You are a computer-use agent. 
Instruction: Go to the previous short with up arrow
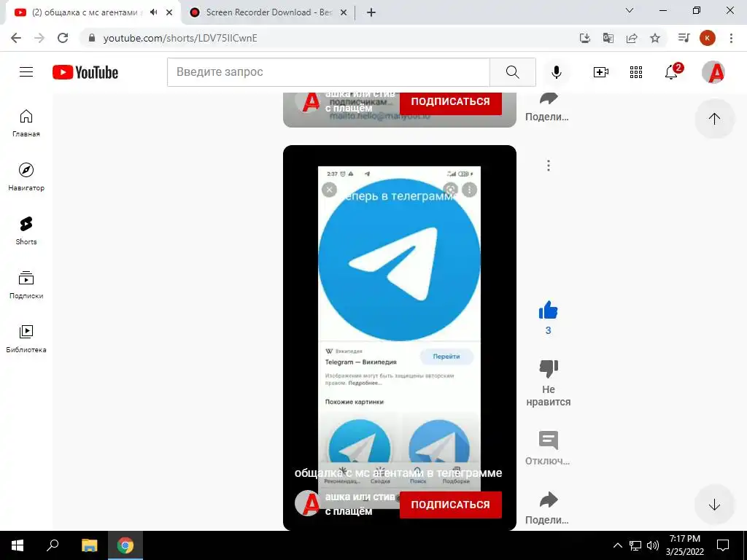tap(714, 119)
